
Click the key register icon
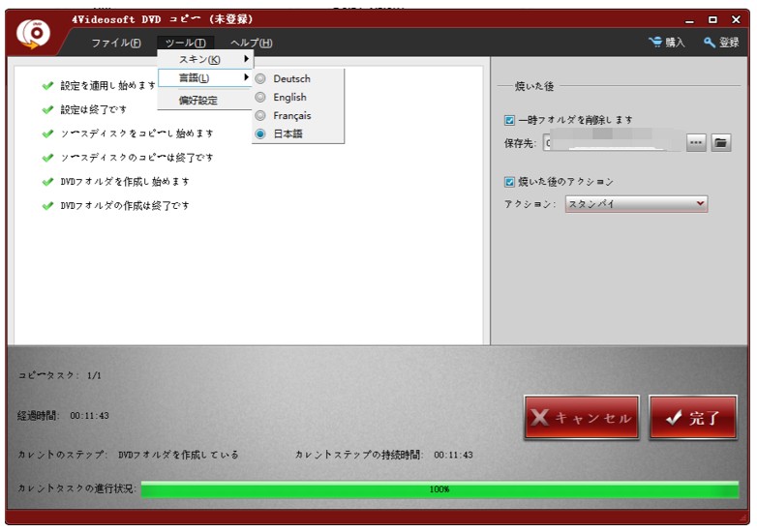click(x=710, y=43)
